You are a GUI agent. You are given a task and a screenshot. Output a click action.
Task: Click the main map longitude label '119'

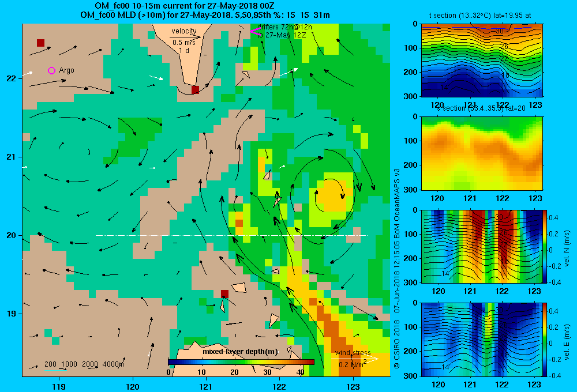click(59, 387)
